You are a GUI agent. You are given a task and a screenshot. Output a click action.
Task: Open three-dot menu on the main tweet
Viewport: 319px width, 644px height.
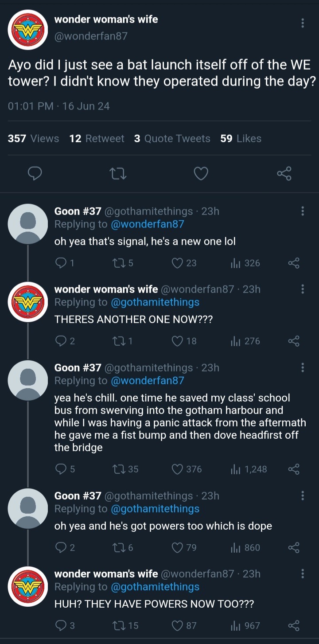[303, 23]
